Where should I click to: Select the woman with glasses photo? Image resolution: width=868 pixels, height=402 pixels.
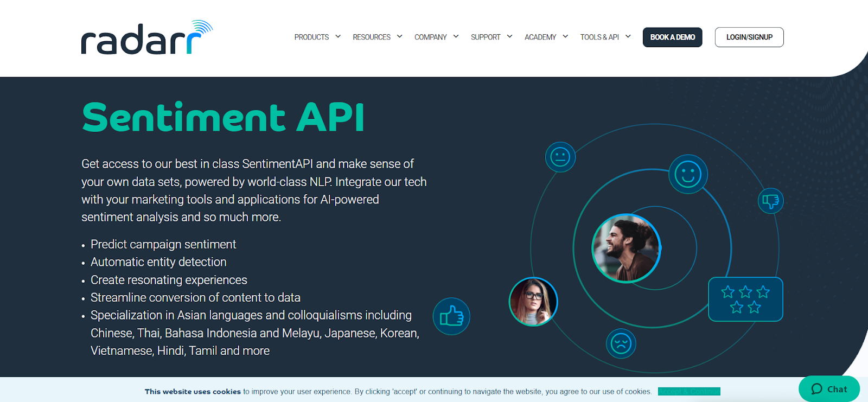[533, 302]
